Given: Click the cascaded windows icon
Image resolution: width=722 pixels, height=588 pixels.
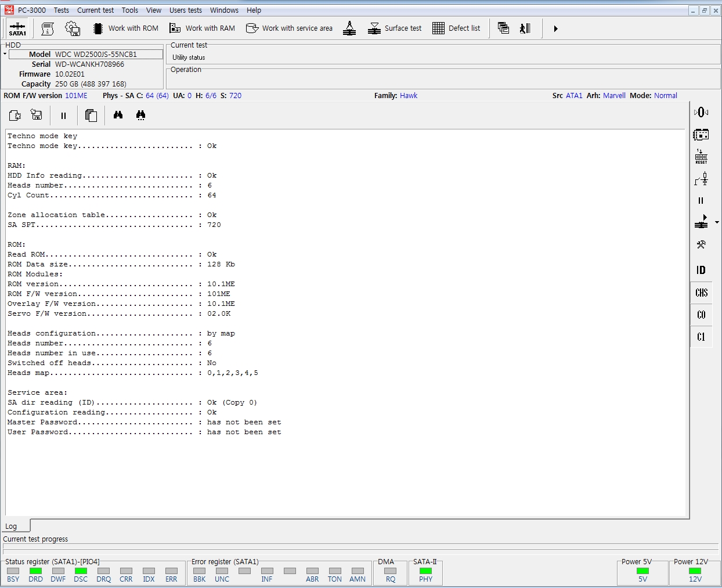Looking at the screenshot, I should coord(503,28).
